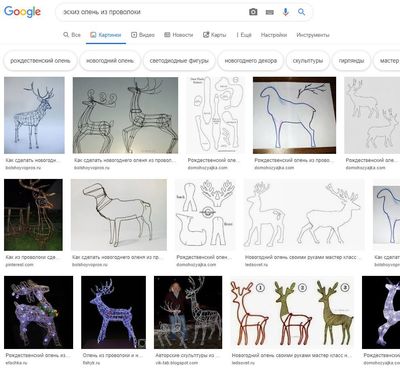Open caption under the antlers pattern template
This screenshot has height=370, width=400.
coord(204,261)
